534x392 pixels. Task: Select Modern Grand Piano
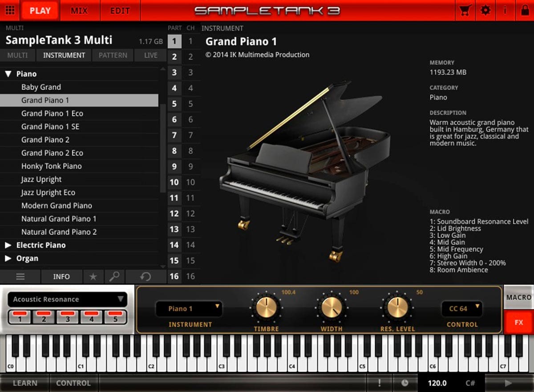79,206
